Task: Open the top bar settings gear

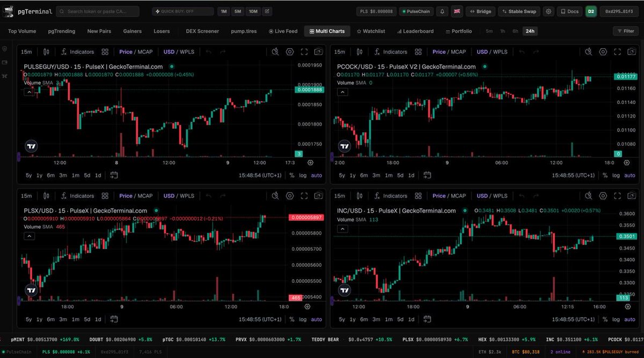Action: (548, 11)
